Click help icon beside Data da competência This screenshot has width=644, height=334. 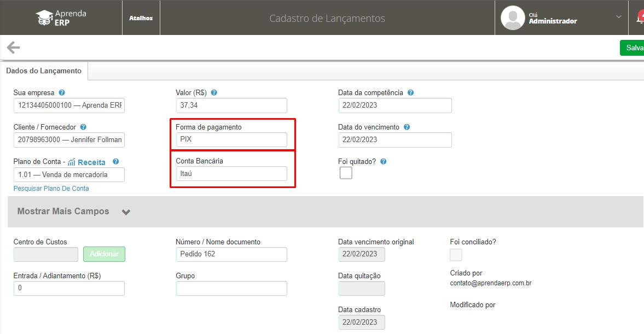pyautogui.click(x=410, y=93)
